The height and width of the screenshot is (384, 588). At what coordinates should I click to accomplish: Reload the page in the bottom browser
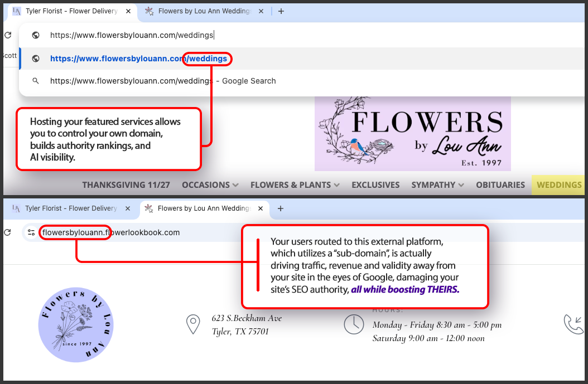point(7,232)
